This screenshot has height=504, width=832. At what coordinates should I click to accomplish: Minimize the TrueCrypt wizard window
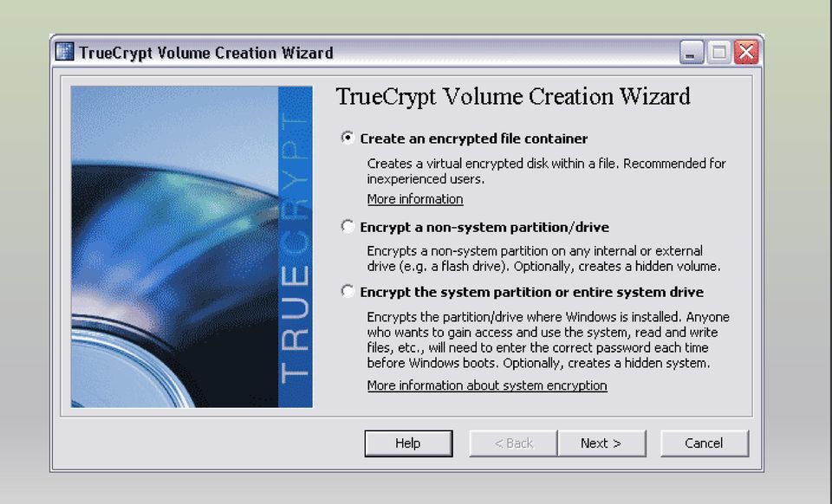pyautogui.click(x=692, y=52)
